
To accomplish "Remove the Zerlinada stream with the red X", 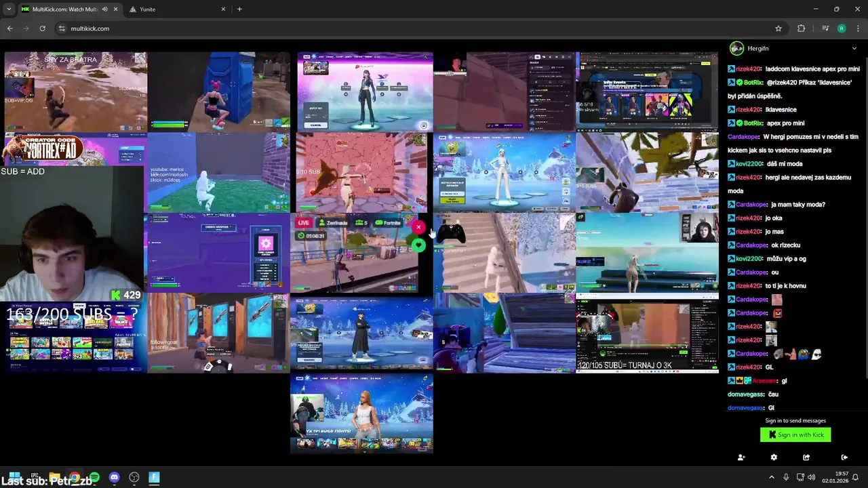I will 418,227.
